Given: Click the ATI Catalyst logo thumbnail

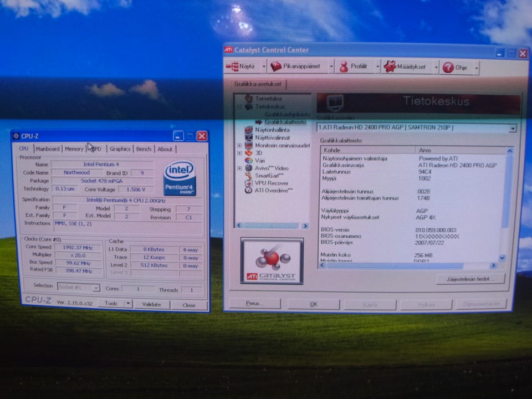Looking at the screenshot, I should pyautogui.click(x=272, y=261).
